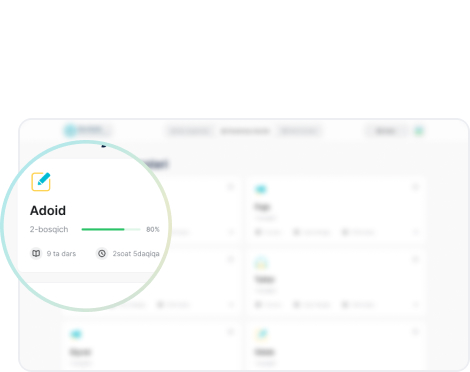Click the pencil edit icon on Adoid card
Viewport: 470px width, 372px height.
[41, 182]
